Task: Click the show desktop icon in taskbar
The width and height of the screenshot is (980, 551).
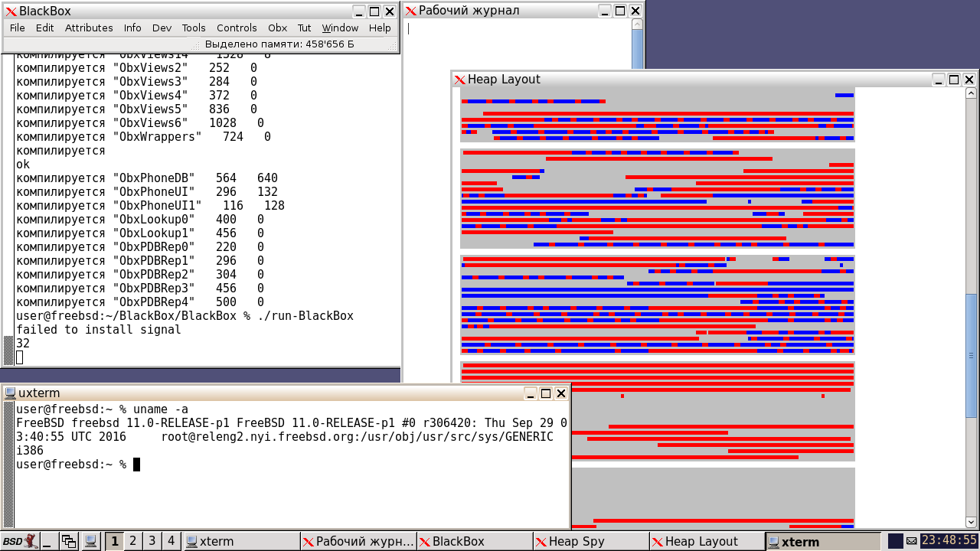Action: 47,541
